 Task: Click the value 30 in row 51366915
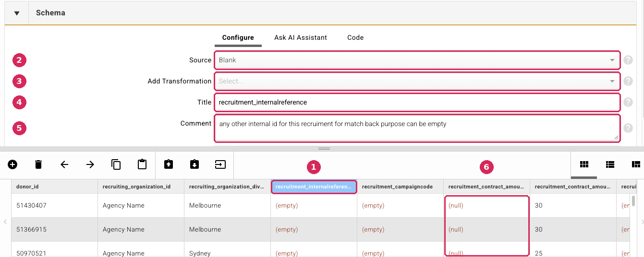(573, 229)
